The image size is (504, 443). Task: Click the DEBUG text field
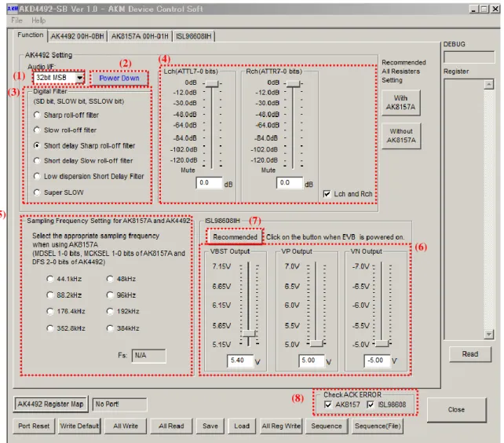click(x=469, y=57)
